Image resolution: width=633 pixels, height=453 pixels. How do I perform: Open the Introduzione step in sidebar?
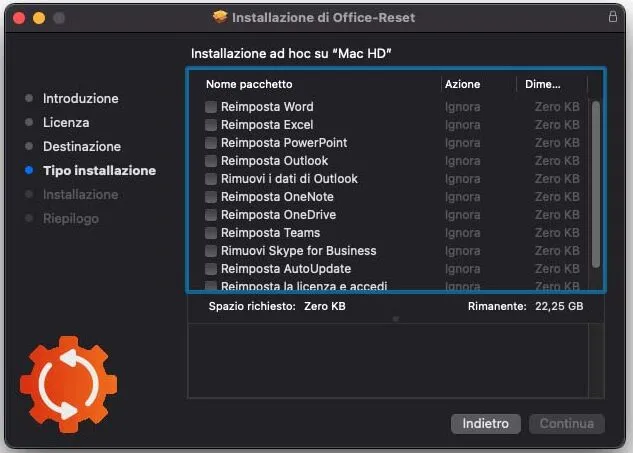(x=81, y=99)
